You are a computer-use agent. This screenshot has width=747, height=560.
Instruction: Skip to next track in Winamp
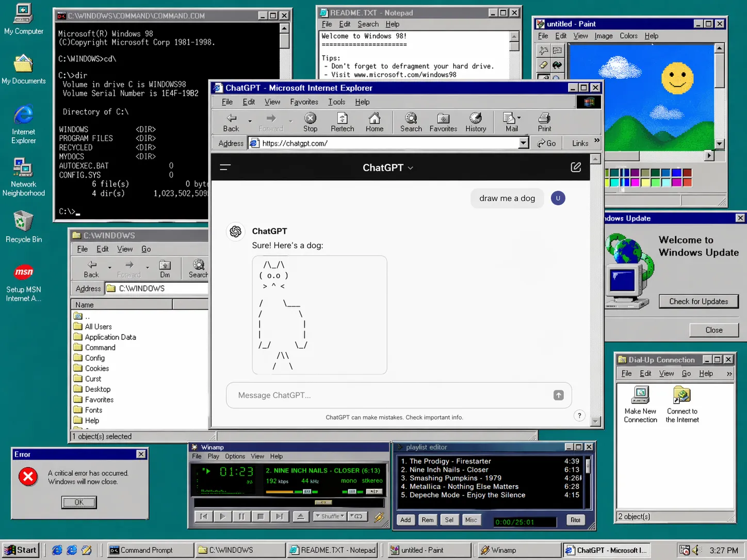(x=279, y=516)
